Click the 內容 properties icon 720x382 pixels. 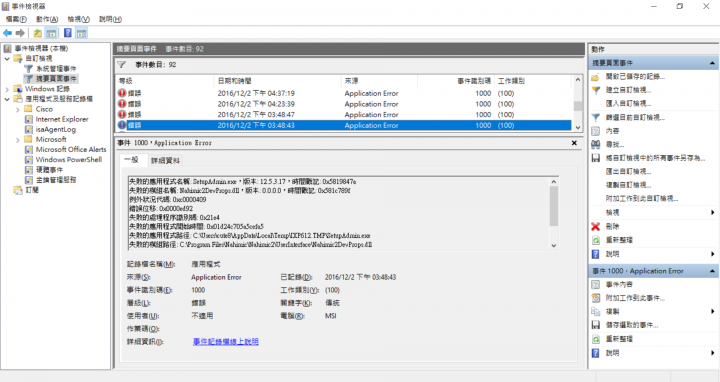pos(596,131)
